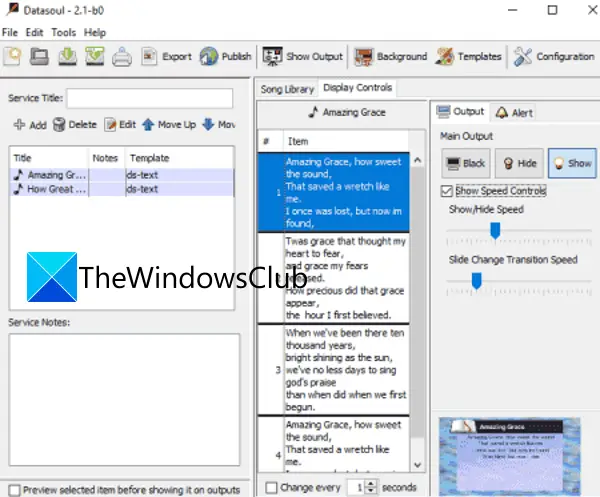600x497 pixels.
Task: Toggle Preview selected item before showing checkbox
Action: pos(15,490)
